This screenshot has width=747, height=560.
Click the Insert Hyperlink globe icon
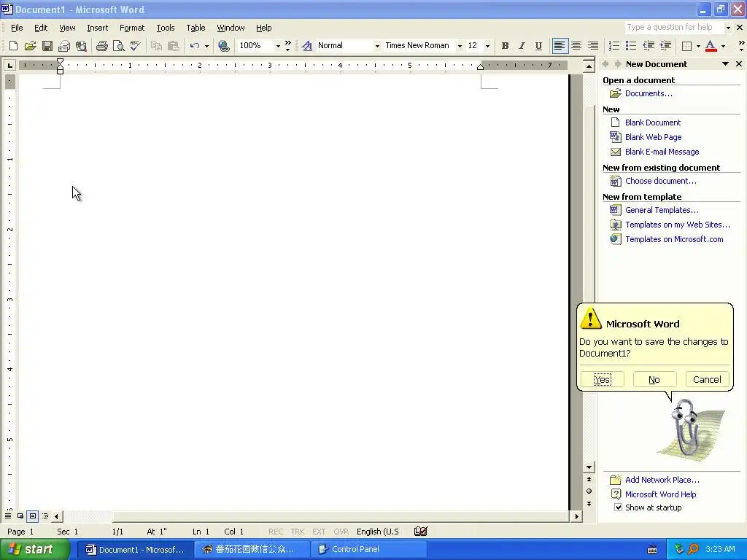[x=223, y=46]
